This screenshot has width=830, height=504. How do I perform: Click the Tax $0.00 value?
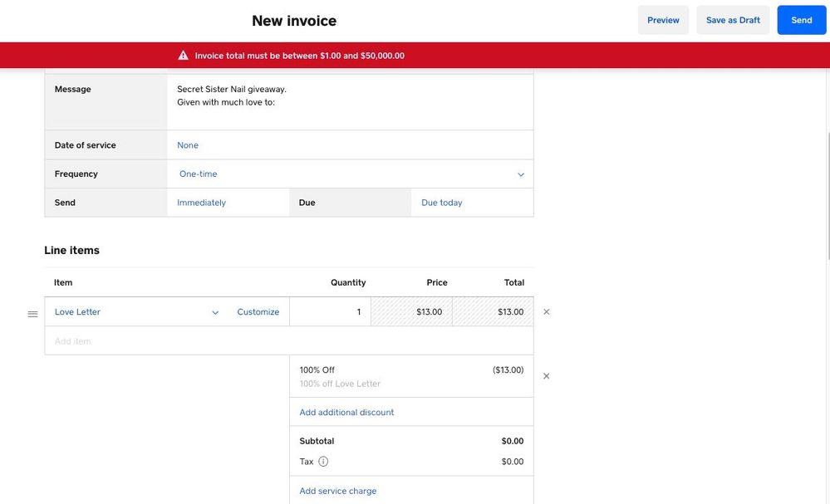[513, 462]
